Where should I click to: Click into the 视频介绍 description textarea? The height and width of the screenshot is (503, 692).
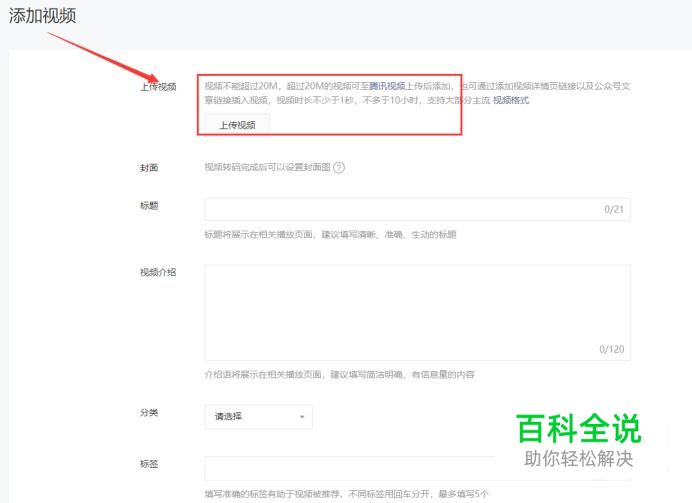coord(417,312)
